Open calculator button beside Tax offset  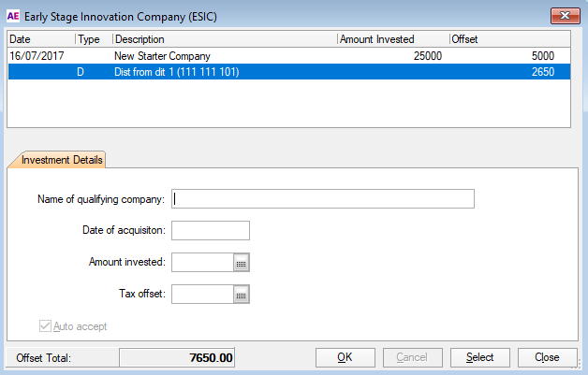(x=241, y=295)
